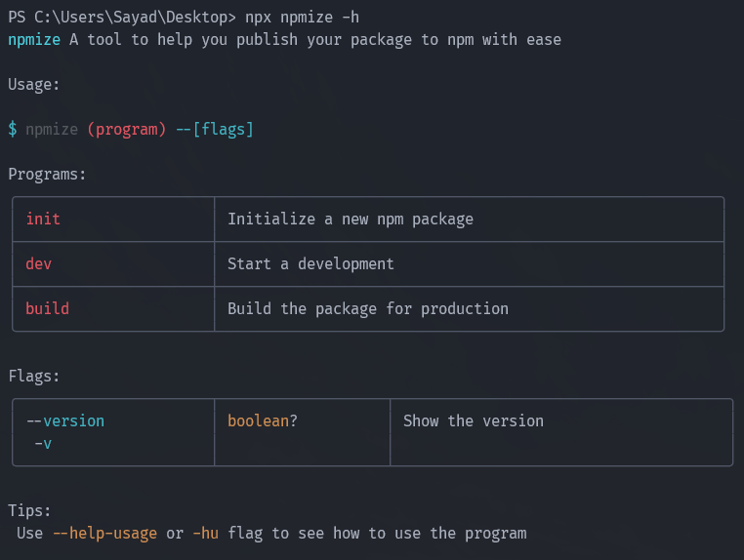Image resolution: width=744 pixels, height=560 pixels.
Task: Select the '--[flags]' placeholder text
Action: [214, 129]
